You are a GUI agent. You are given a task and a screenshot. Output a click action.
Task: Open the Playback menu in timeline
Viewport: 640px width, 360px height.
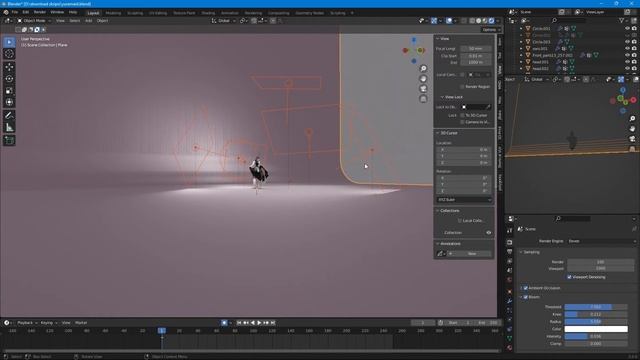coord(26,322)
